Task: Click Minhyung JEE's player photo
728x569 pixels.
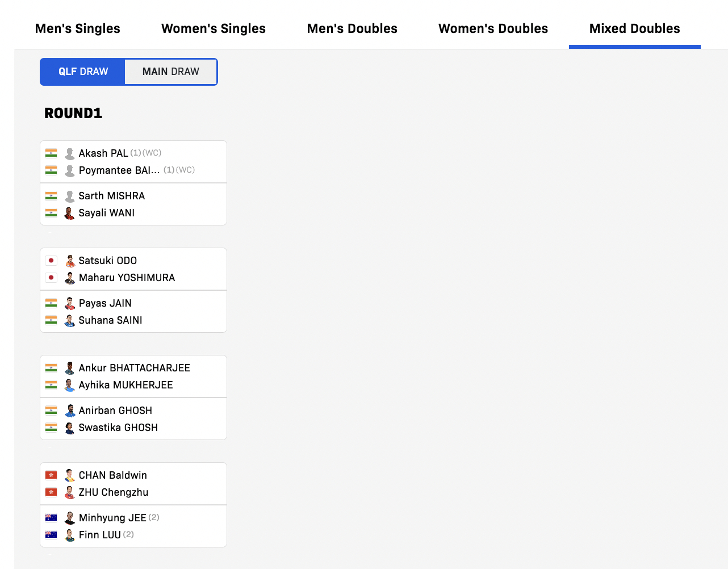Action: 70,518
